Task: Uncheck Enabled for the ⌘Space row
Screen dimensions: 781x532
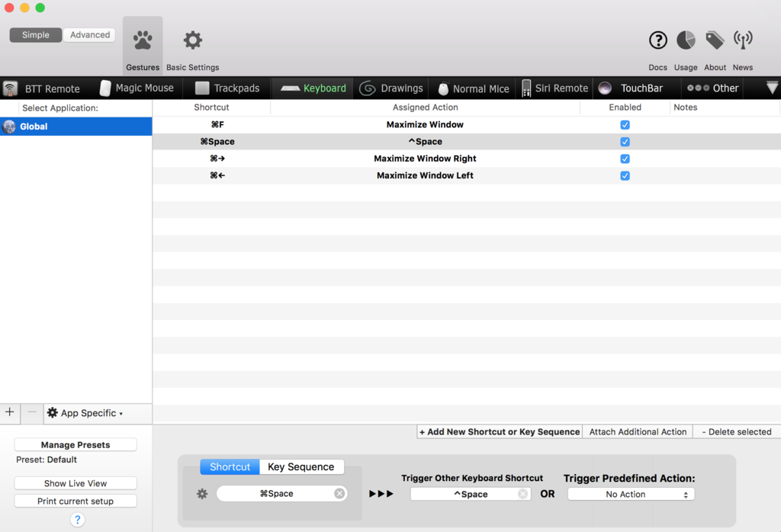Action: [x=625, y=142]
